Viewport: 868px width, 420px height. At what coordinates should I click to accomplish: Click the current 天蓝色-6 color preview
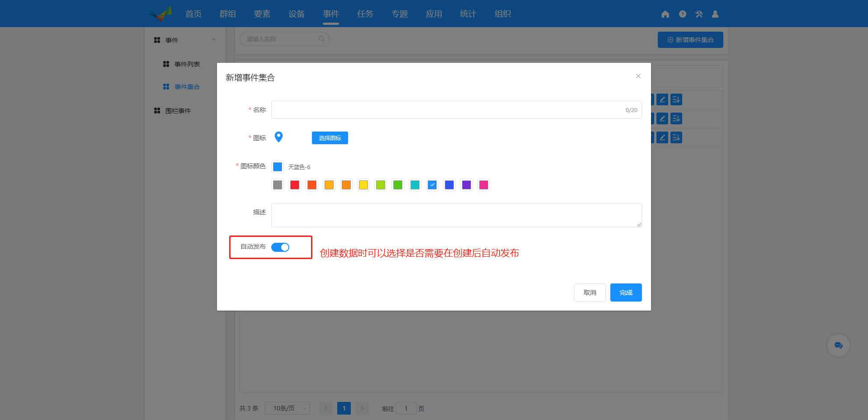278,167
